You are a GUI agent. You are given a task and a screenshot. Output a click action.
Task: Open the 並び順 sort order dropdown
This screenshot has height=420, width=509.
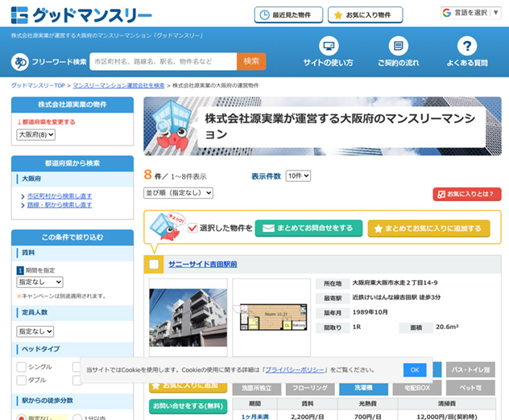pos(178,193)
